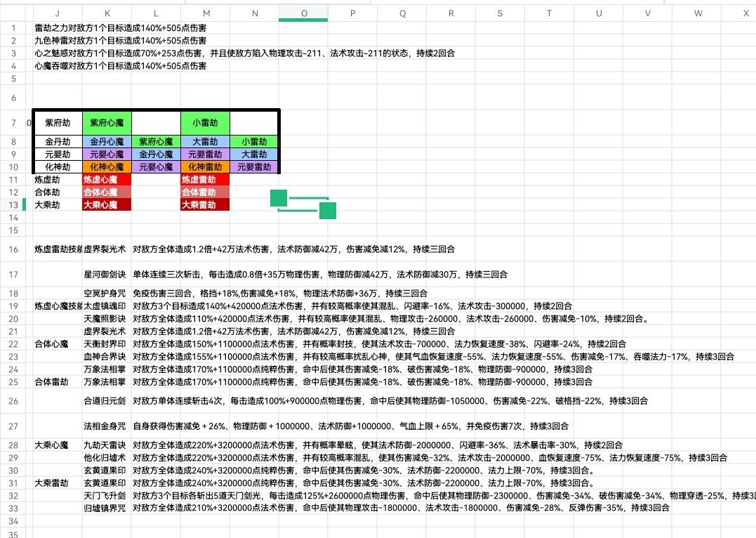Click purple cell 元婴雷劫 in row 9
Screen dimensions: 756x538
point(206,155)
